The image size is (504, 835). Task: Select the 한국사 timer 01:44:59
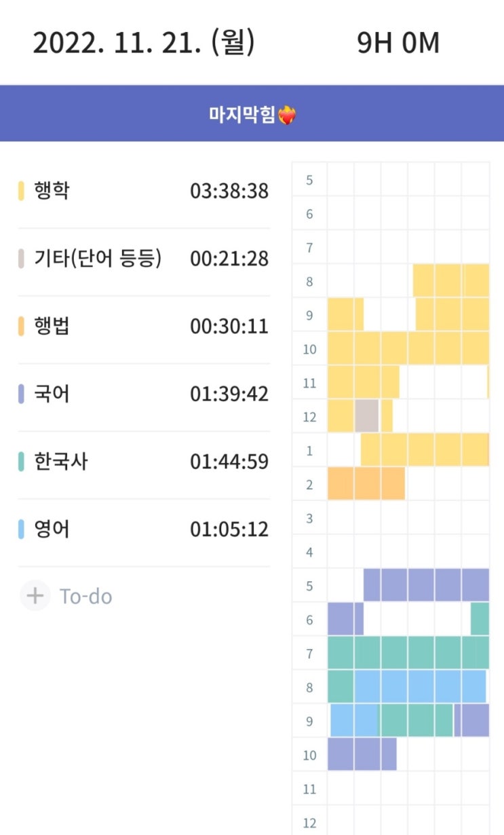[229, 462]
